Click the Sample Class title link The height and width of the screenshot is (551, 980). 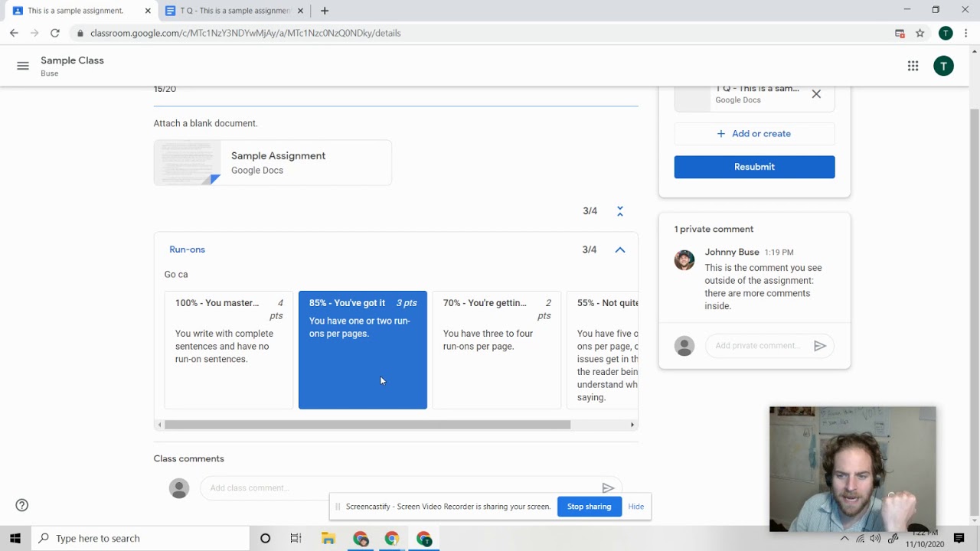point(72,60)
